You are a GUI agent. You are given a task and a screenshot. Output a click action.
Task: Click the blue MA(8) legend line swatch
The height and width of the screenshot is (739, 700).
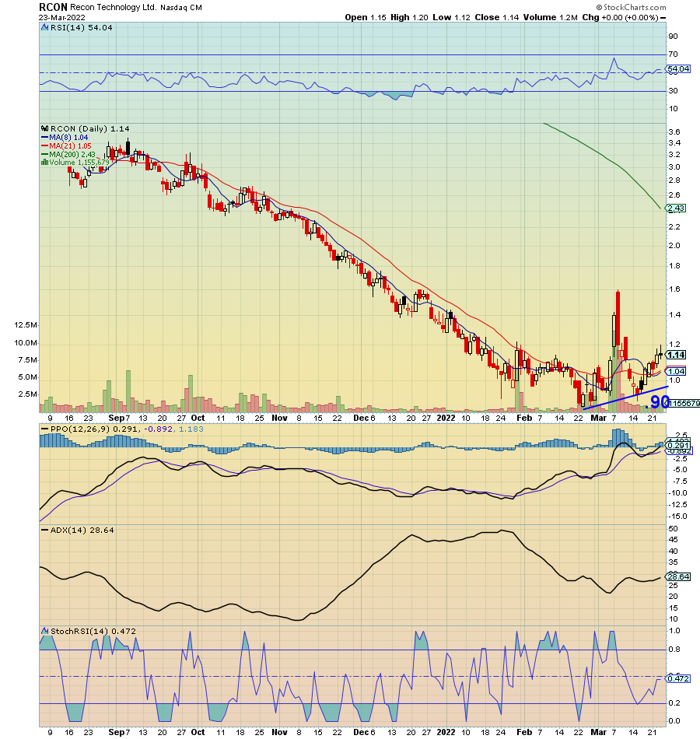(45, 138)
